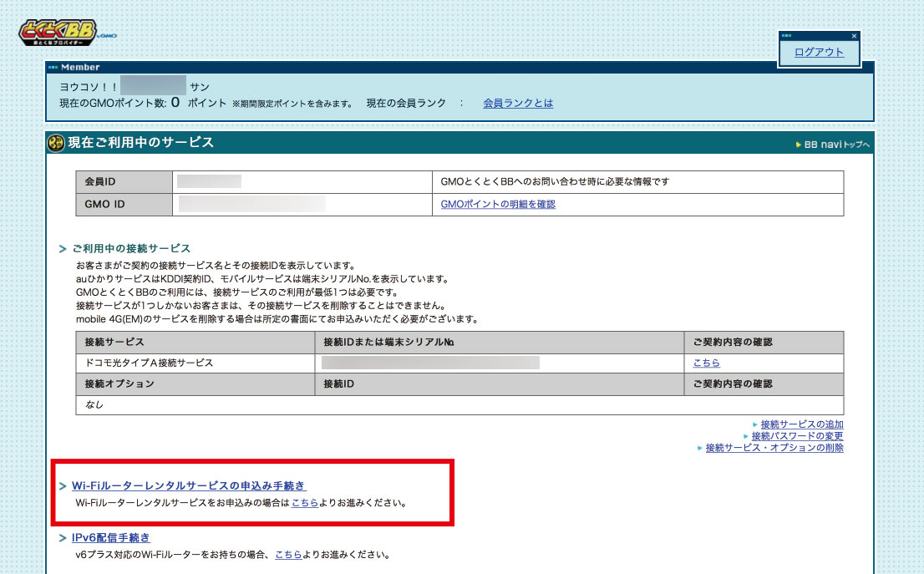Close the logout popup with X
The image size is (924, 574).
point(854,36)
